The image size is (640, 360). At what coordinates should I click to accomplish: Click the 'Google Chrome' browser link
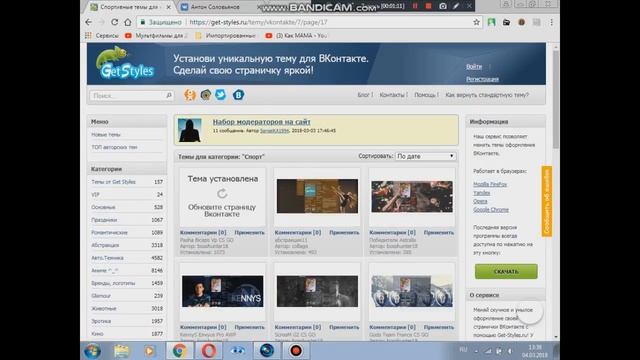coord(491,210)
